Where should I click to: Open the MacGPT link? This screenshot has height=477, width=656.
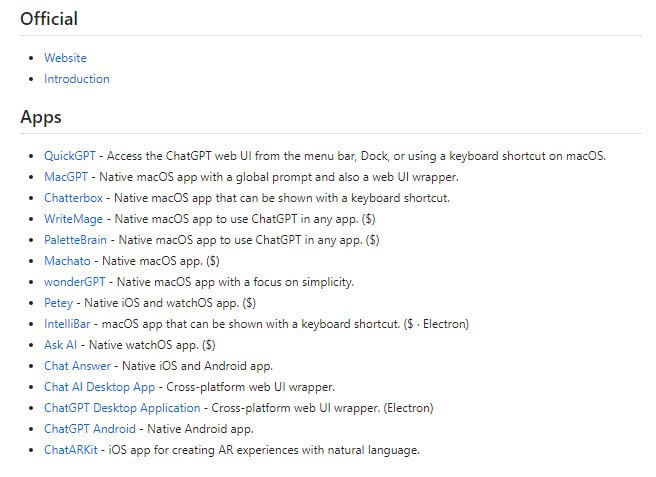pos(67,177)
